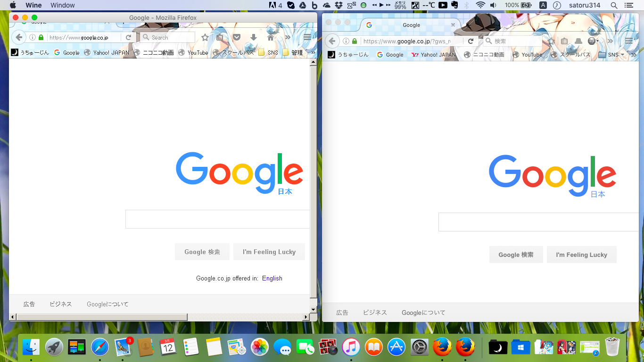Open Pocket icon in left Firefox window
The height and width of the screenshot is (362, 644).
pos(237,37)
